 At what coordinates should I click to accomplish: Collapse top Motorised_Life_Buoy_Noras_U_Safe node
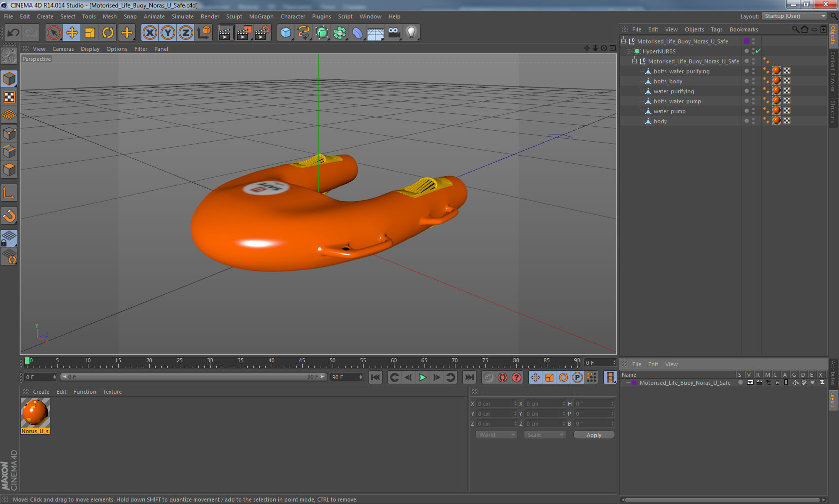tap(624, 41)
